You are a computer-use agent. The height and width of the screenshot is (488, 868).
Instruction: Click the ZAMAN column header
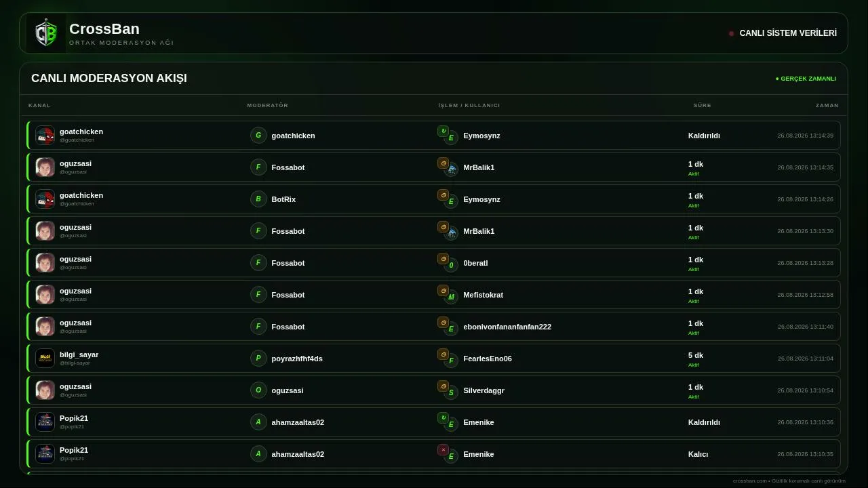[x=827, y=105]
